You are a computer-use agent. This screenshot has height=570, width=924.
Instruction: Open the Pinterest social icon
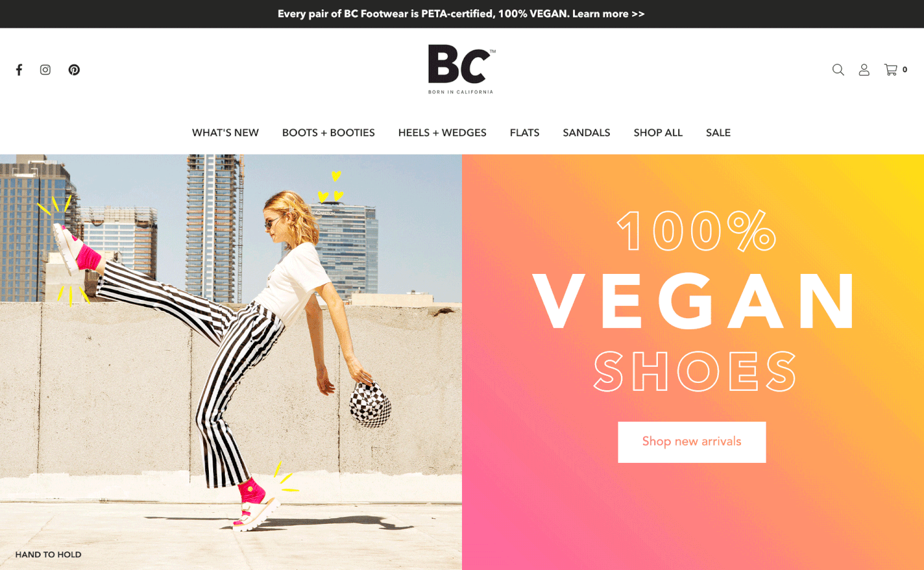pyautogui.click(x=74, y=70)
